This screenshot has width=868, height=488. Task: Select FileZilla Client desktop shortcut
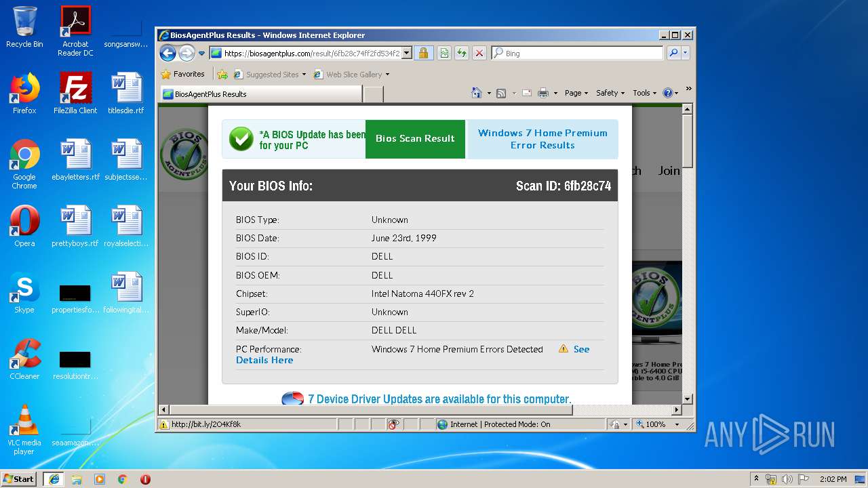coord(75,94)
